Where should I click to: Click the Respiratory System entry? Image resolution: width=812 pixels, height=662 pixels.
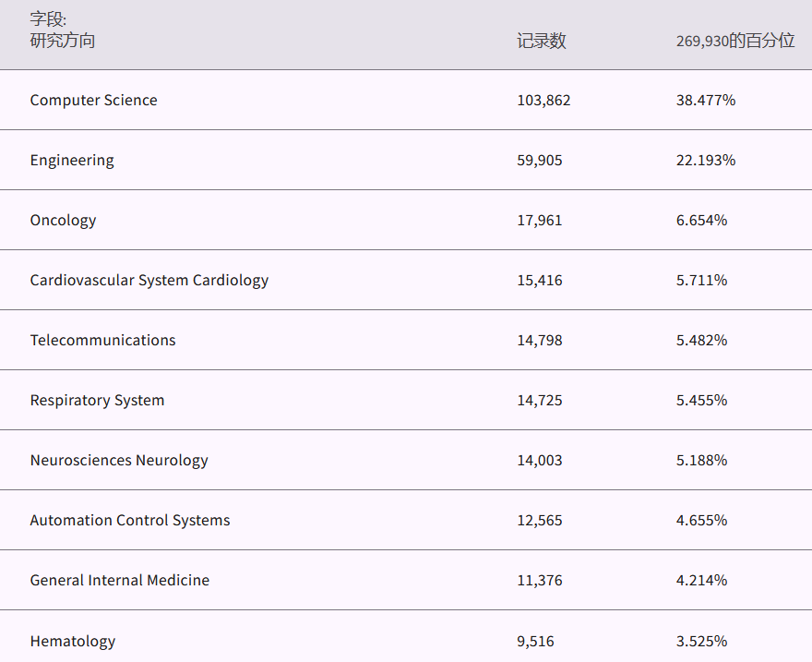coord(97,400)
